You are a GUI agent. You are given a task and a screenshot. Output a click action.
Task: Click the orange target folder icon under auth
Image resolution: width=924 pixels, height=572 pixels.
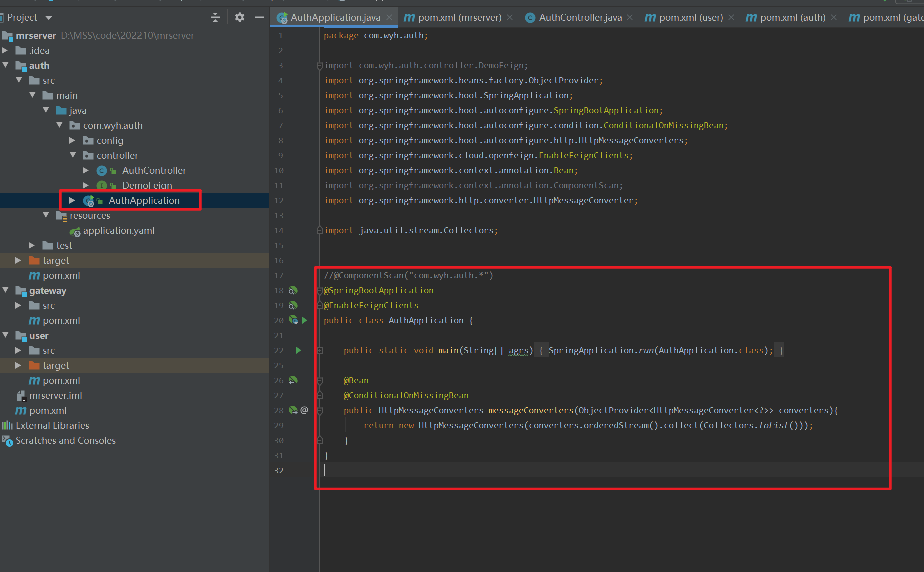(34, 261)
